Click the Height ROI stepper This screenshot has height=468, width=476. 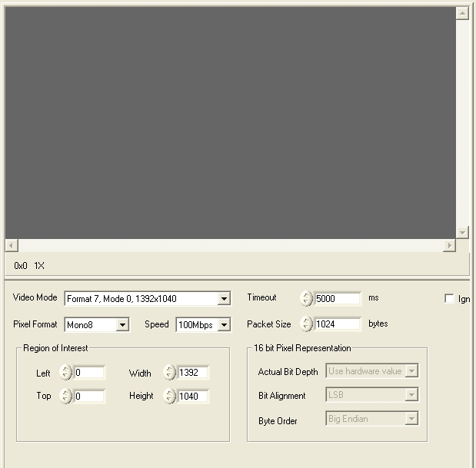pos(169,396)
